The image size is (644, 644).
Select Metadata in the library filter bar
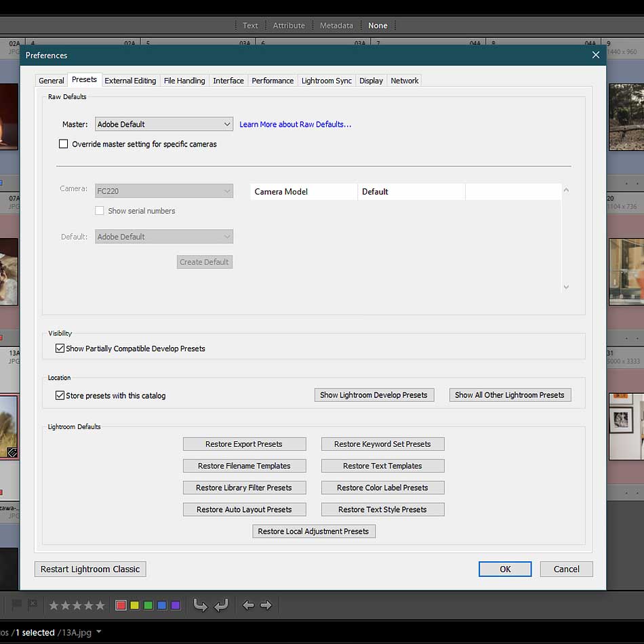click(x=336, y=26)
